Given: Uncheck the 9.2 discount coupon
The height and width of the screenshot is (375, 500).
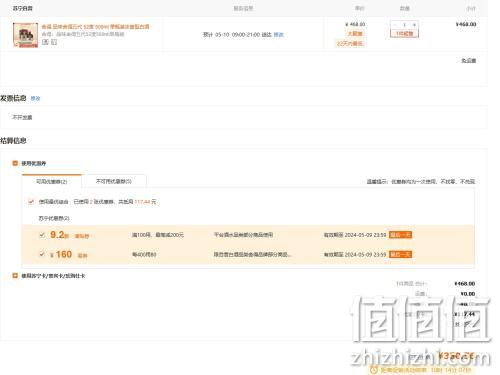Looking at the screenshot, I should tap(42, 235).
